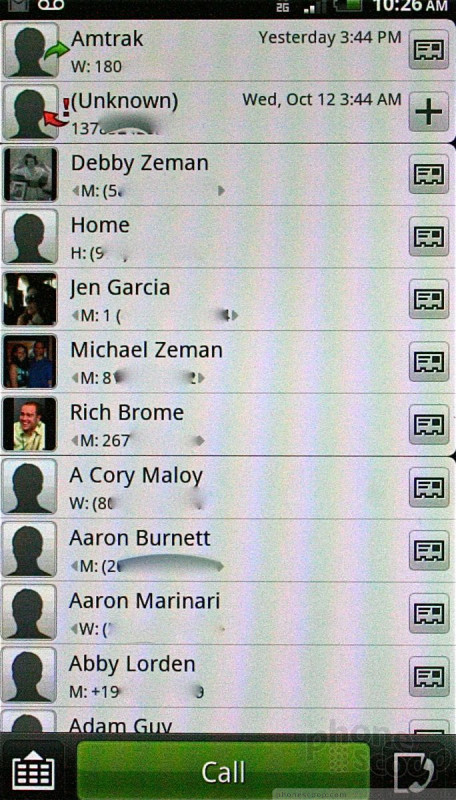This screenshot has width=456, height=800.
Task: Open contact card icon for Abby Lorden
Action: [x=428, y=676]
